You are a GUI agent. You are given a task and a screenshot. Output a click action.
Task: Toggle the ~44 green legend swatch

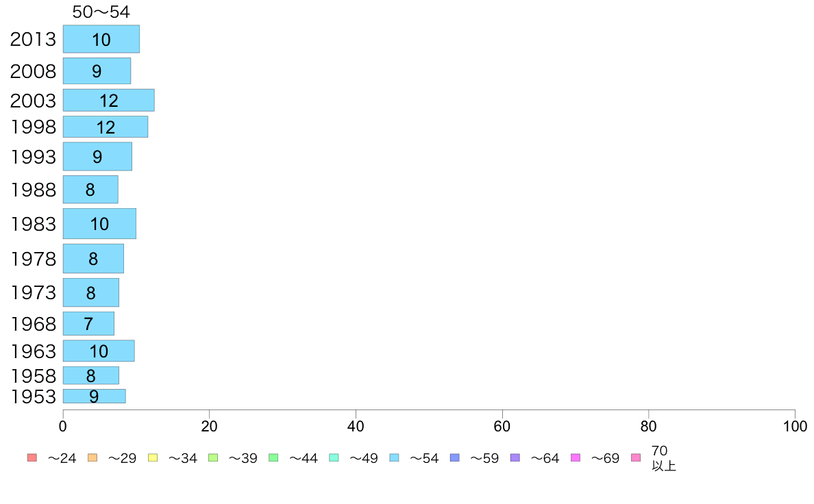pos(273,458)
